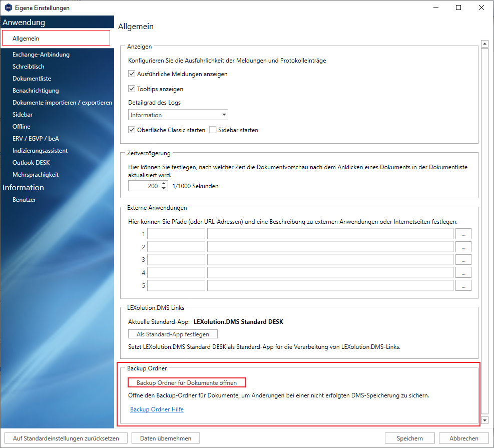This screenshot has width=494, height=448.
Task: Enable Sidebar starten checkbox
Action: click(x=213, y=130)
